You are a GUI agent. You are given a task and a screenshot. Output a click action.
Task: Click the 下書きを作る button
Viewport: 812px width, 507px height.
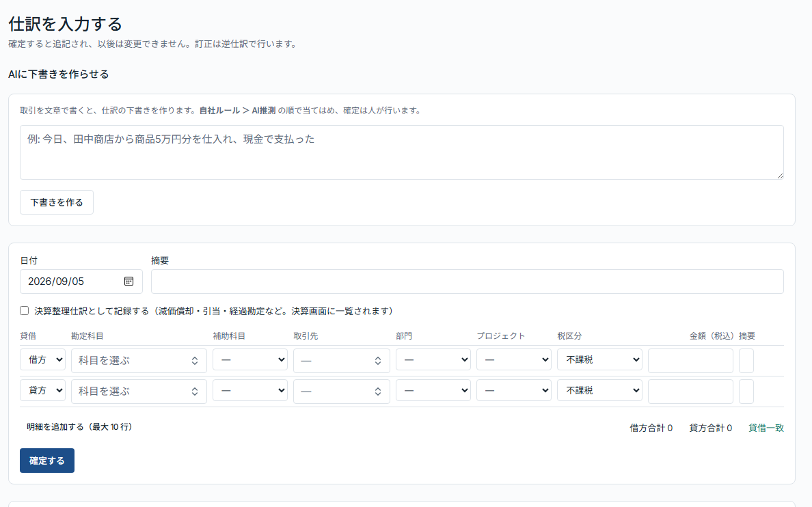coord(57,202)
